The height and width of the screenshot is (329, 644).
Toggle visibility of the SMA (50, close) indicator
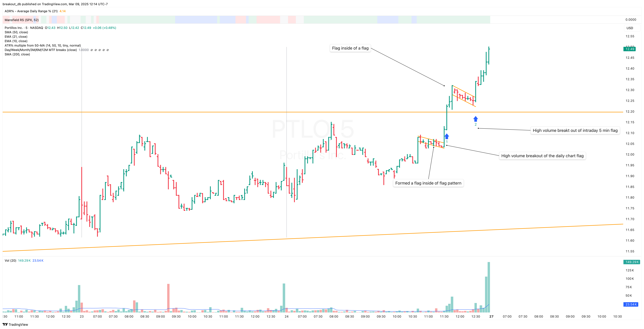(x=16, y=32)
